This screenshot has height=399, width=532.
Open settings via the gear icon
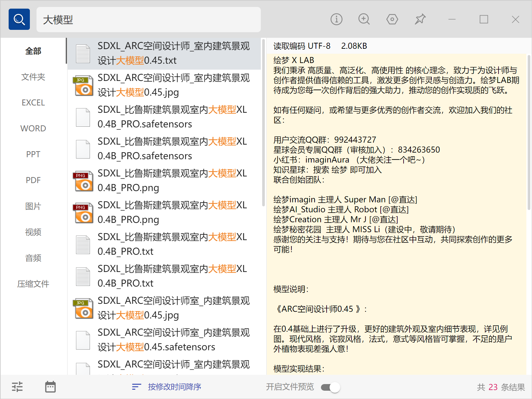(392, 19)
